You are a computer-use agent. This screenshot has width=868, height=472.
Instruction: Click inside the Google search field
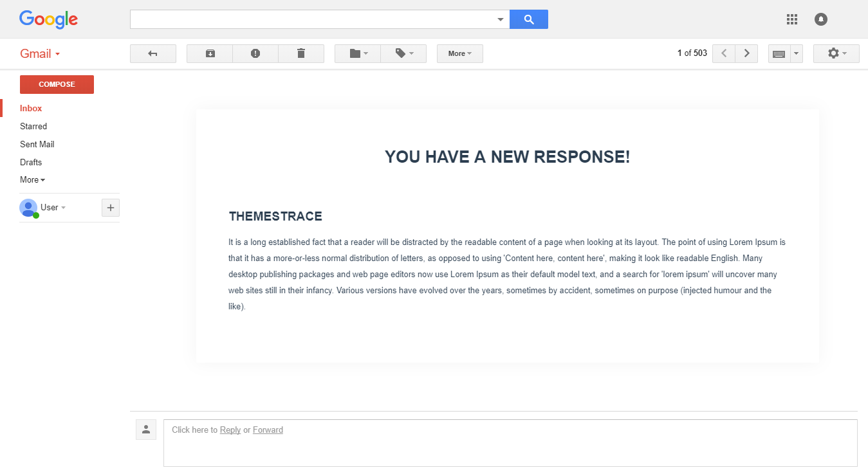[313, 19]
